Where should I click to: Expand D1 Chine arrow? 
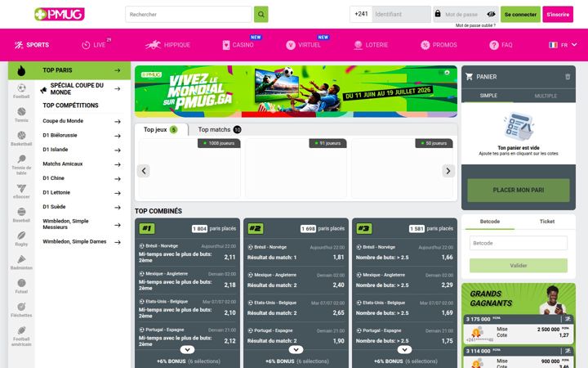tap(118, 178)
